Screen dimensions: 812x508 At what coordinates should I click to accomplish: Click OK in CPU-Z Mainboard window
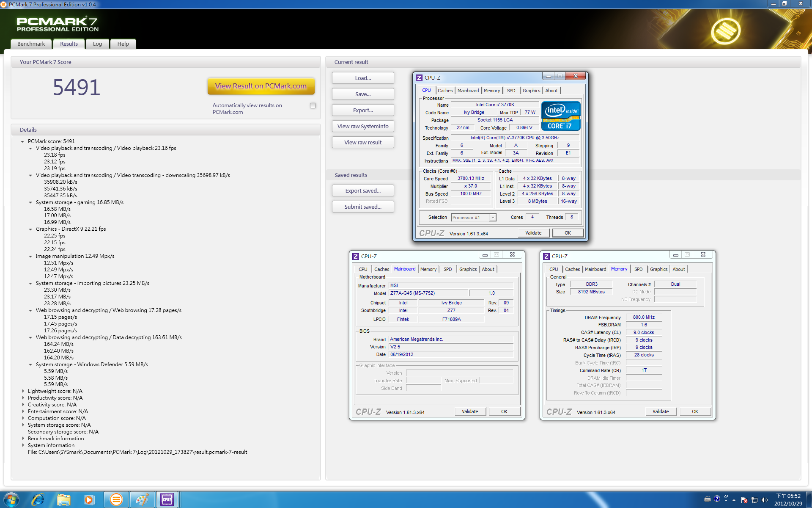point(505,411)
